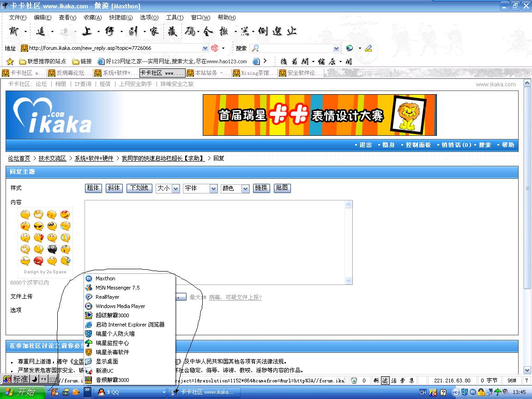Insert the sunglasses smiley emoticon
532x399 pixels.
pos(39,226)
